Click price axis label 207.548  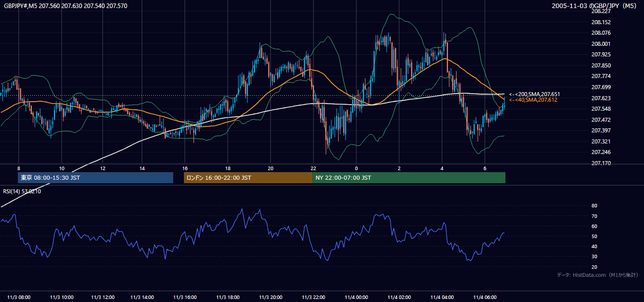tap(601, 109)
